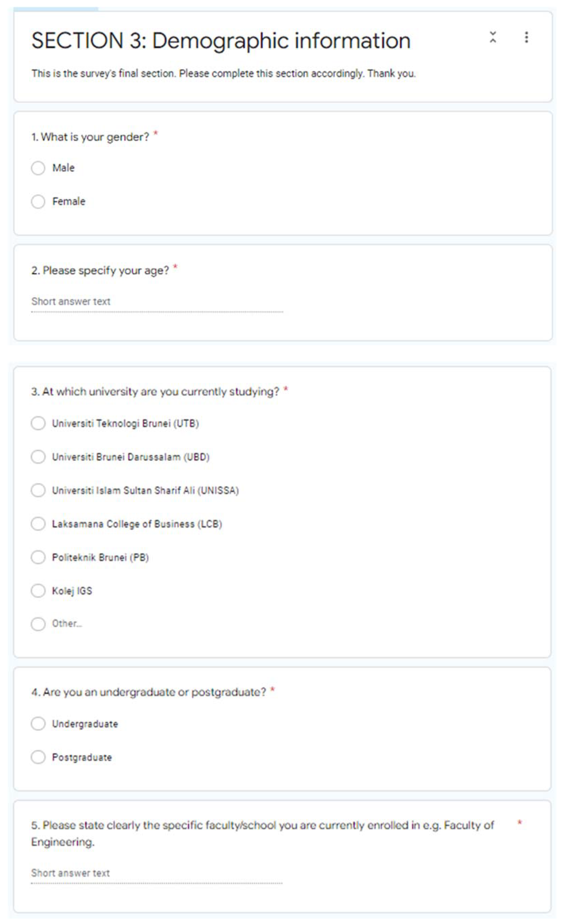The width and height of the screenshot is (564, 924).
Task: Choose Universiti Teknologi Brunei (UTB)
Action: click(x=38, y=423)
